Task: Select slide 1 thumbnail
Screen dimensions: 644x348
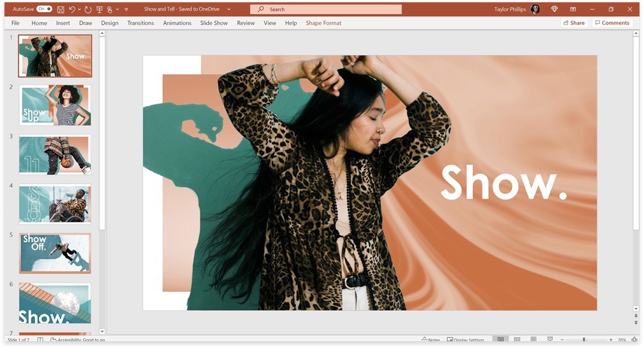Action: (x=55, y=56)
